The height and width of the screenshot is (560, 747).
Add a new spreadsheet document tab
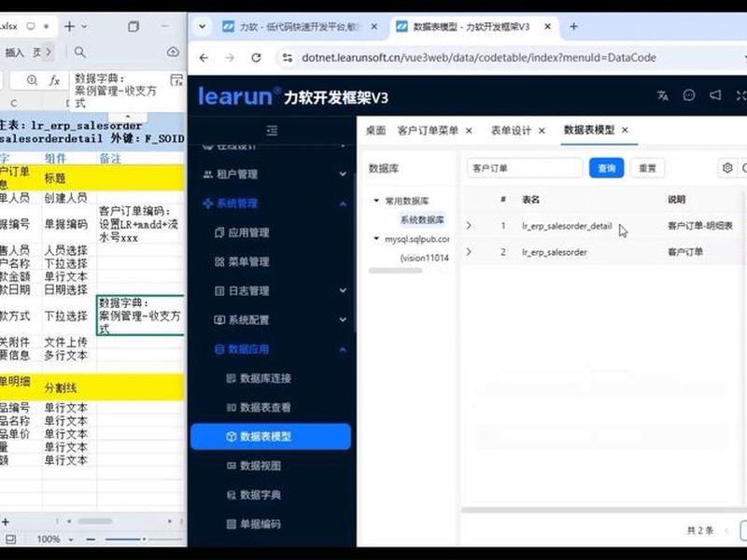point(69,26)
